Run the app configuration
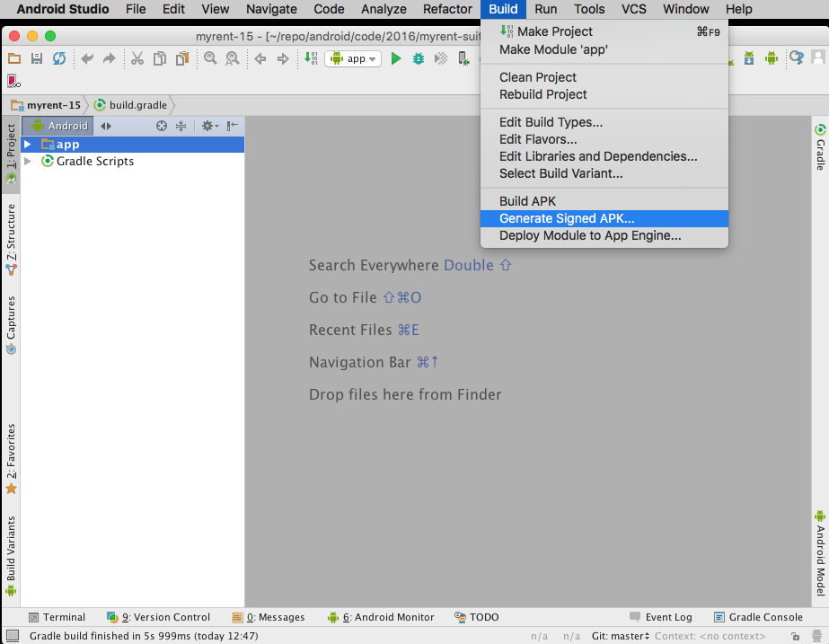 396,57
